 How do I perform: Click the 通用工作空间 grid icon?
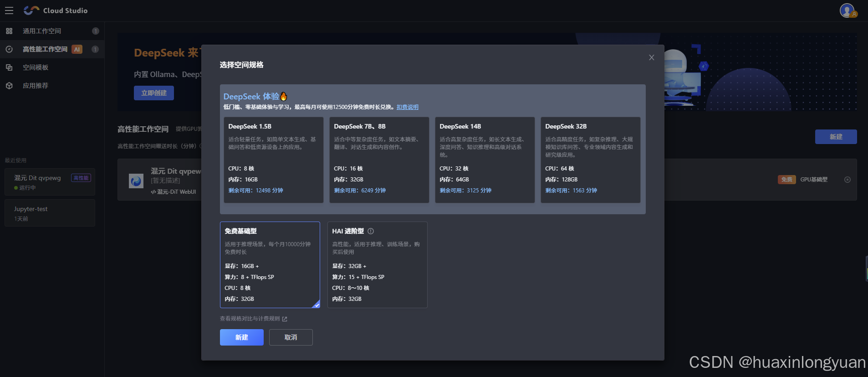(9, 31)
